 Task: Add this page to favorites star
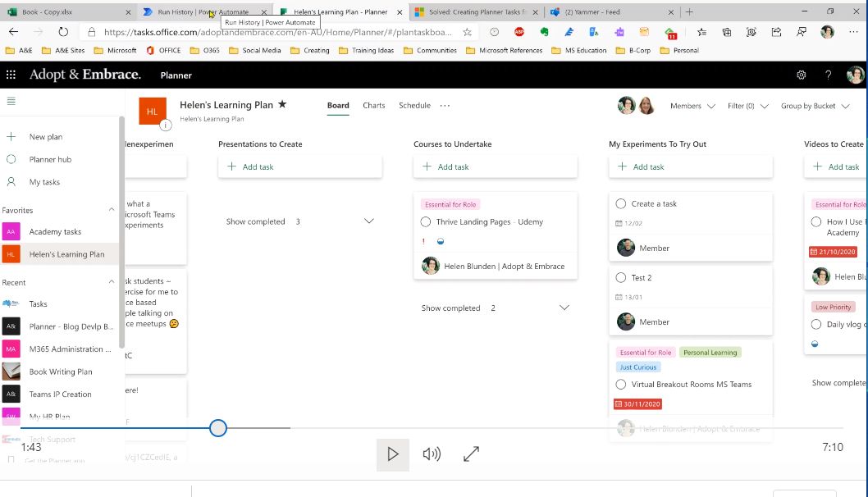click(467, 32)
